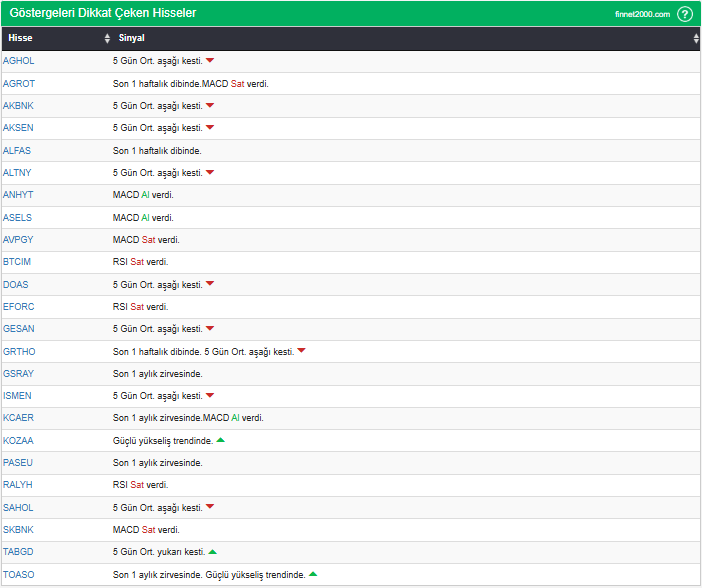This screenshot has width=702, height=588.
Task: Click GSRAY signal 'Son 1 aylık zirvesinde.'
Action: (158, 373)
